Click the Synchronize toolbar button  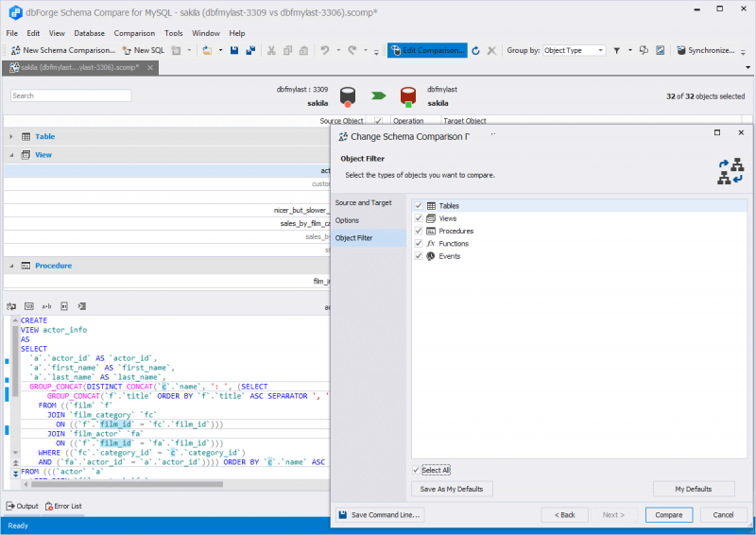click(x=706, y=50)
